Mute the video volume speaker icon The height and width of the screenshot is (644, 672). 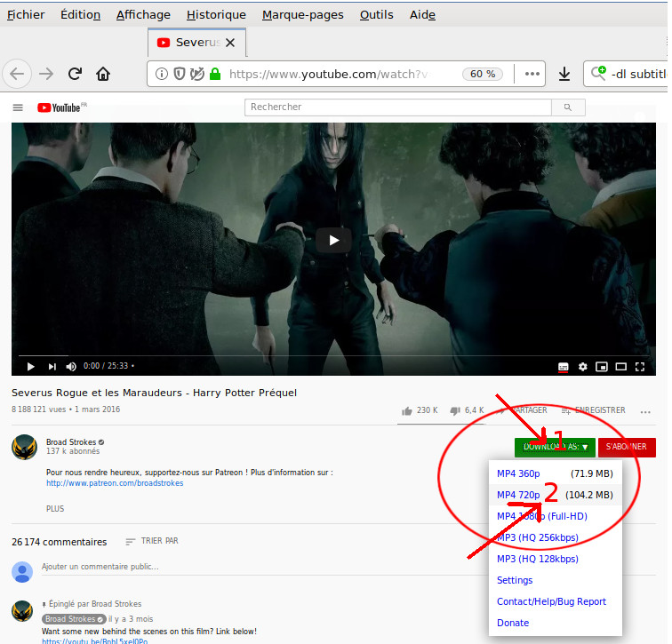pos(71,367)
